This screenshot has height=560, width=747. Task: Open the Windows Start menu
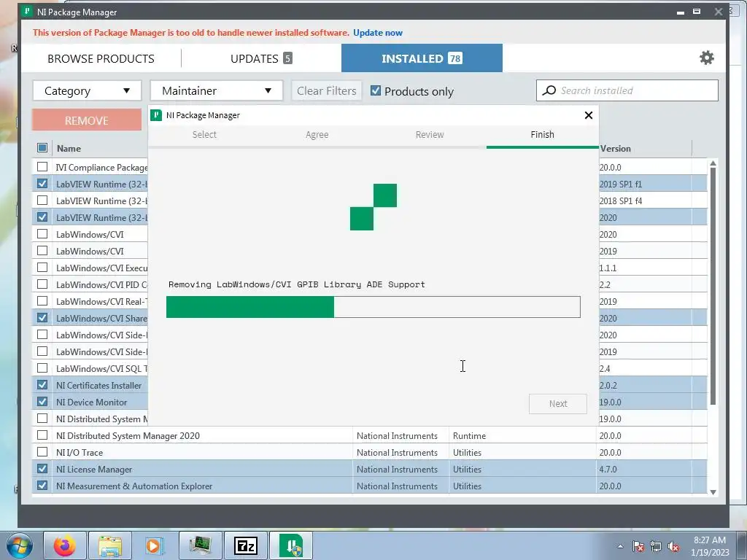click(x=19, y=545)
